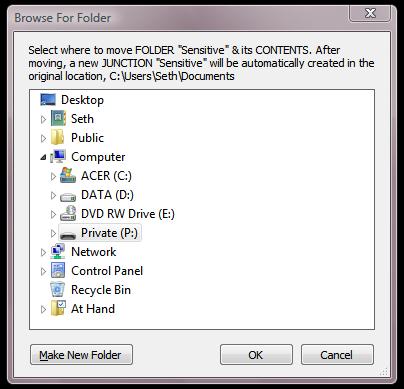Select the Desktop monitor icon
The height and width of the screenshot is (389, 404).
[48, 100]
